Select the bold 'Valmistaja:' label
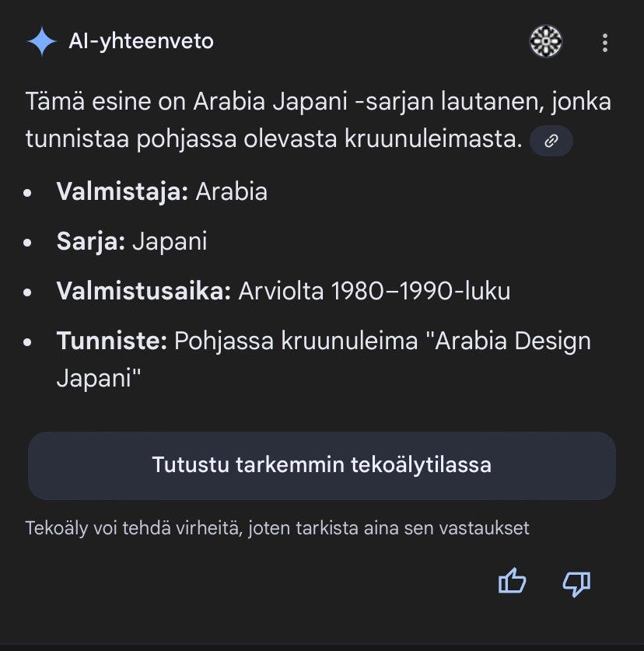This screenshot has height=651, width=644. (x=122, y=191)
